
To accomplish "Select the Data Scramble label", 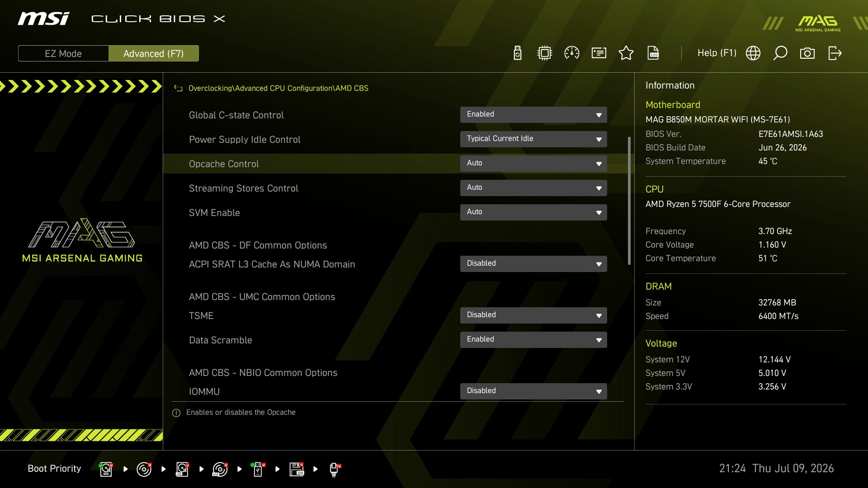I will click(220, 340).
